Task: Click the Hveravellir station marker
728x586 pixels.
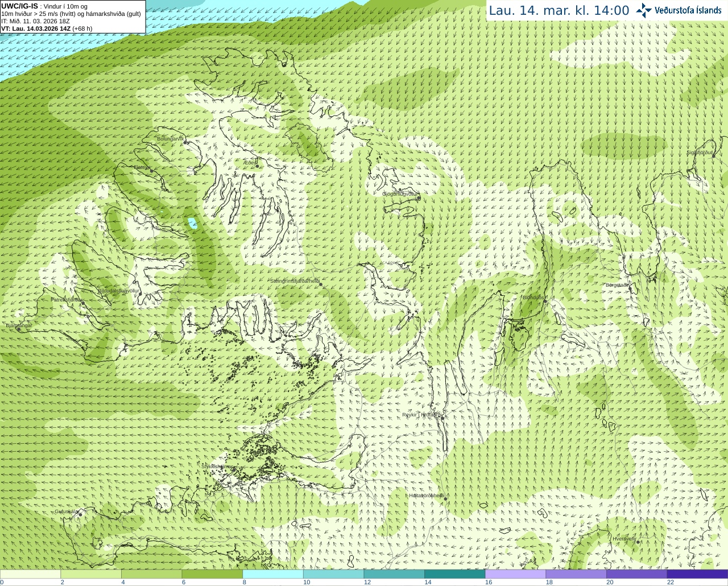Action: coord(638,542)
